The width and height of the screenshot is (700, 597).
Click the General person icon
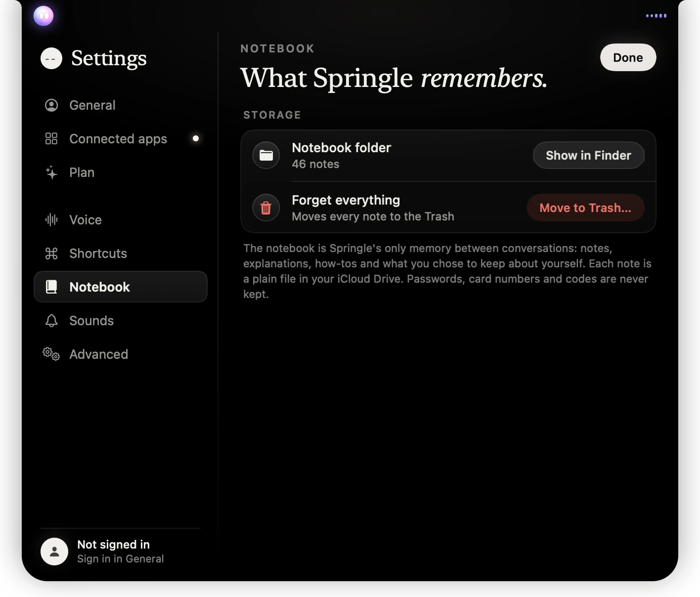point(51,105)
